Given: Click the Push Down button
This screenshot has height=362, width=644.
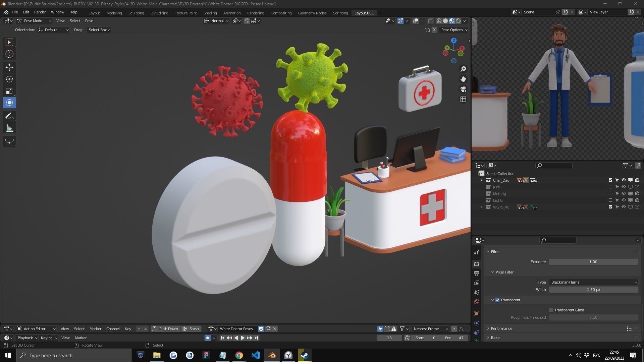Looking at the screenshot, I should coord(165,329).
